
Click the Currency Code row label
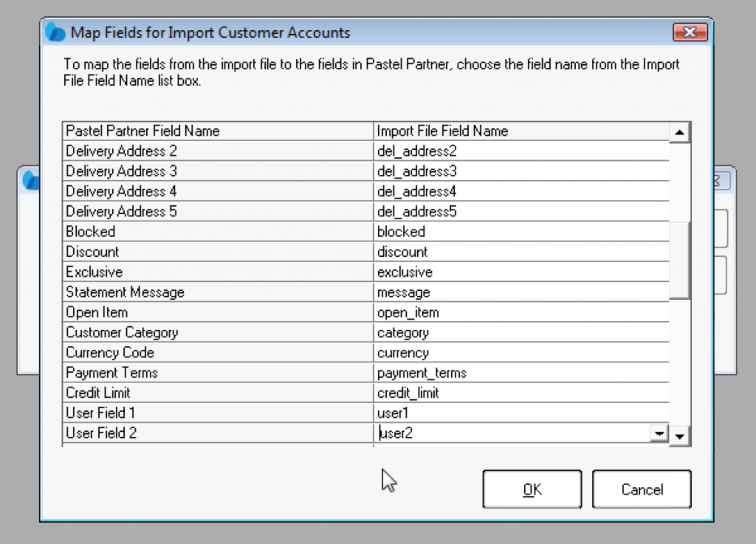pos(218,353)
